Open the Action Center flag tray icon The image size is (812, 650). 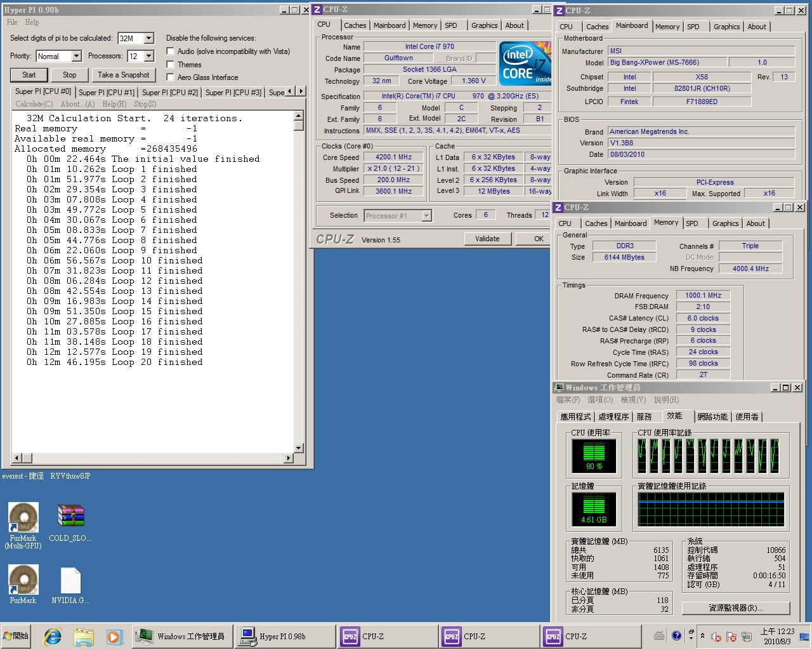(731, 636)
